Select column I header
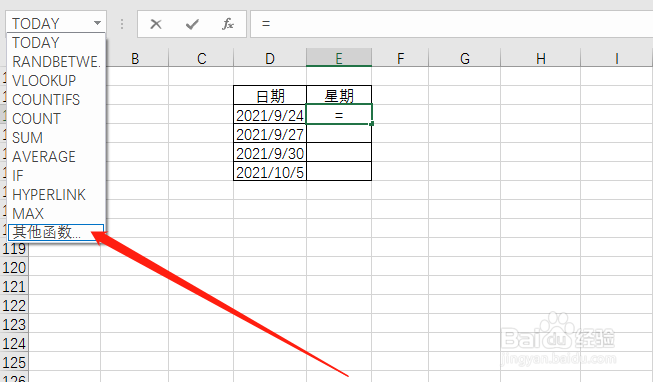The width and height of the screenshot is (653, 382). tap(617, 58)
